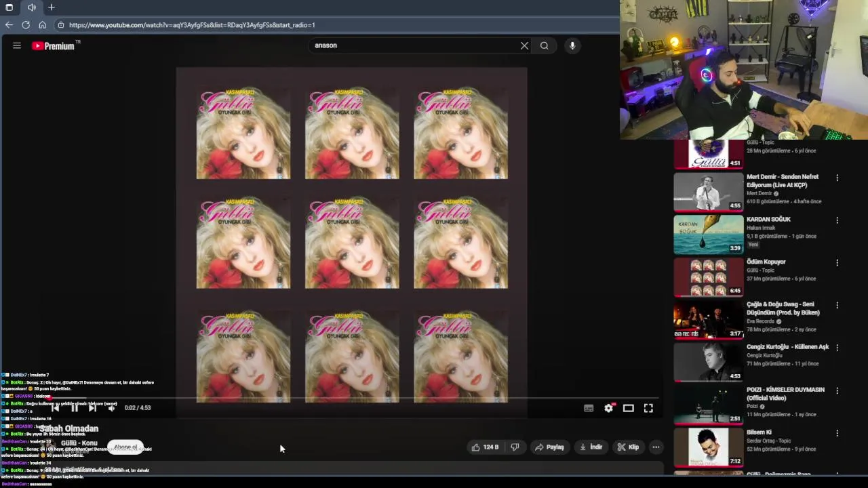Dislike the video

coord(515,447)
